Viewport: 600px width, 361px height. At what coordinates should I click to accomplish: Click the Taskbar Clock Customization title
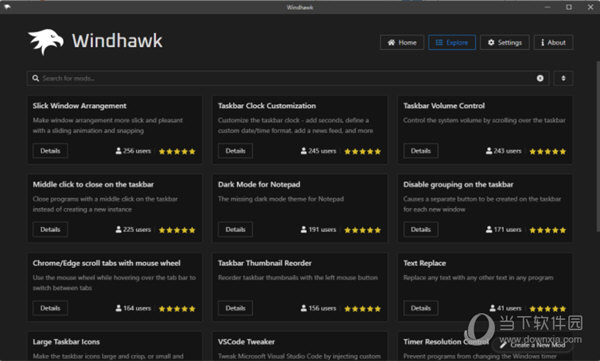(267, 106)
